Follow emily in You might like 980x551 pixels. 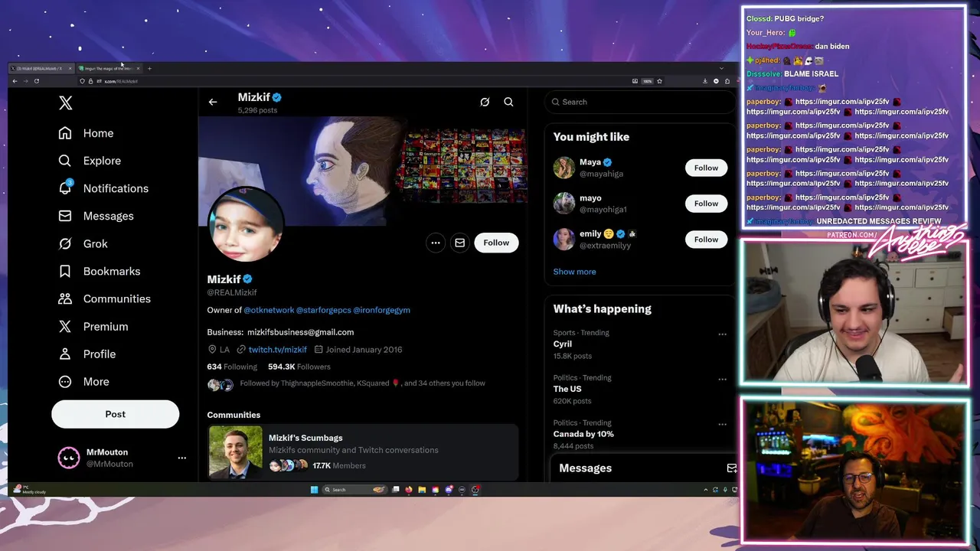pyautogui.click(x=706, y=240)
